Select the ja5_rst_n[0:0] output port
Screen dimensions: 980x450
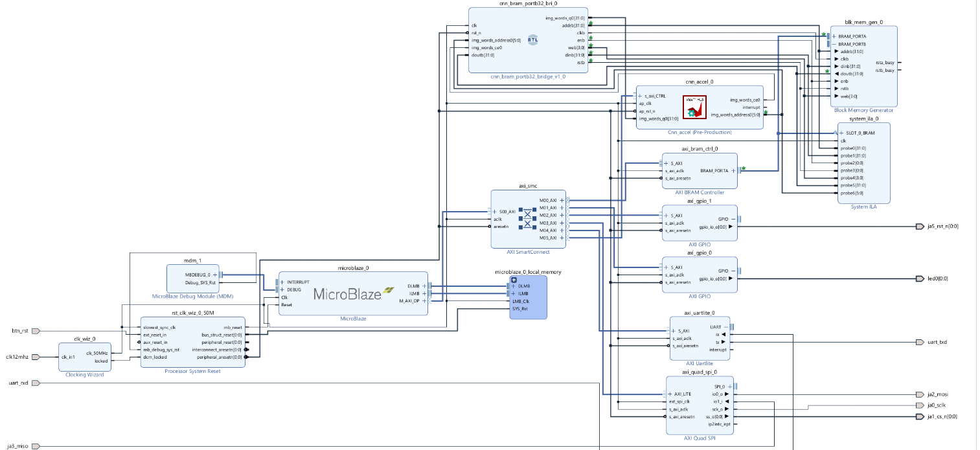[x=920, y=227]
